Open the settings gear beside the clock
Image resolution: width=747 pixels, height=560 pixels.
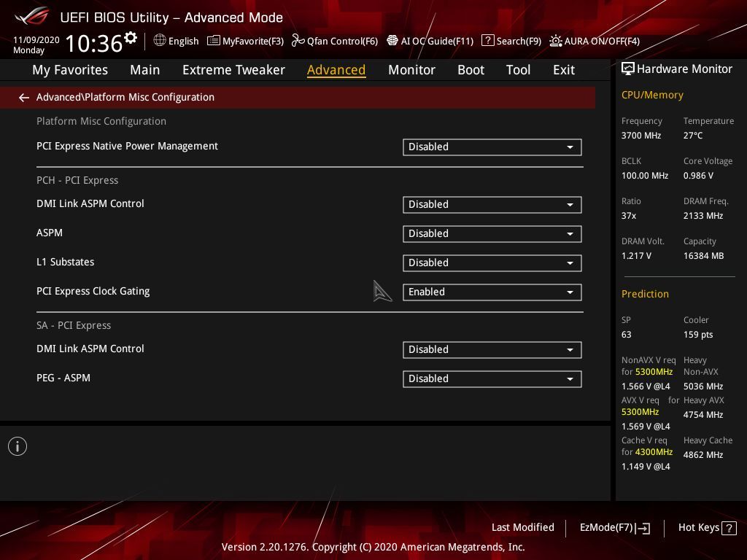click(x=131, y=38)
